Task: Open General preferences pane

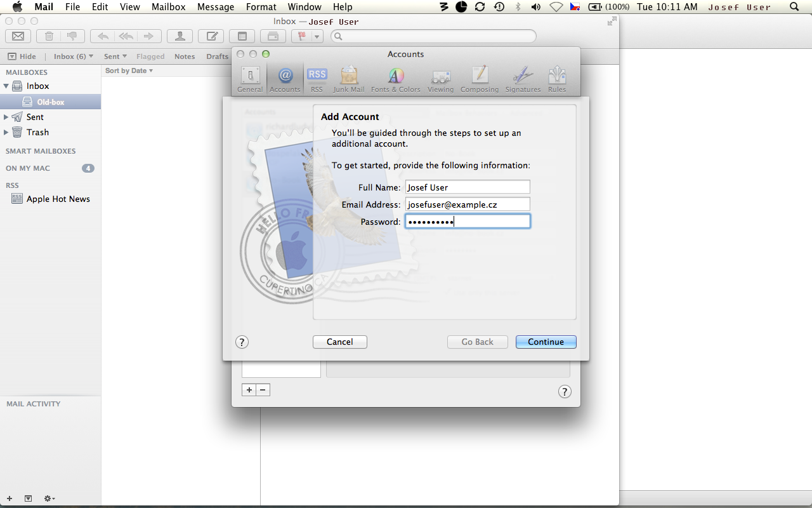Action: 250,79
